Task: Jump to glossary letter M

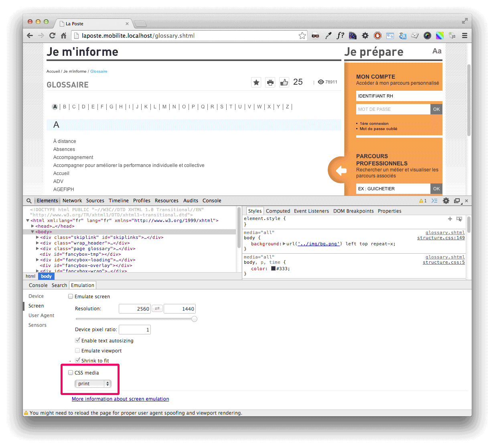Action: (x=164, y=107)
